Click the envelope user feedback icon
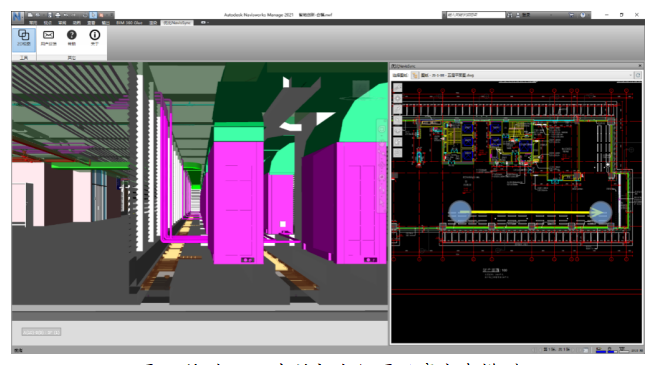Image resolution: width=656 pixels, height=365 pixels. (x=49, y=37)
